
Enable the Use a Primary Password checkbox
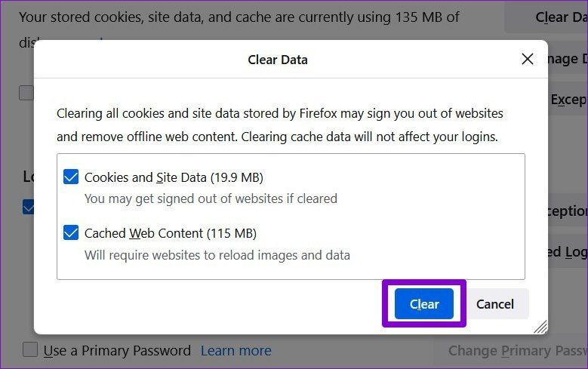(30, 349)
